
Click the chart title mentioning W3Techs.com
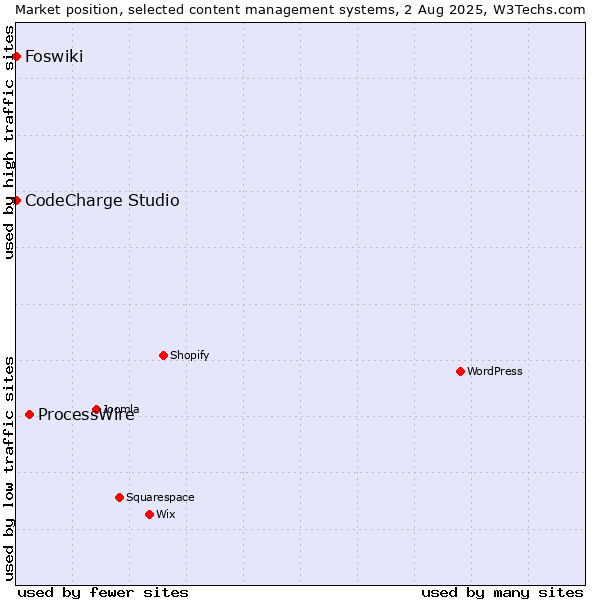coord(300,10)
